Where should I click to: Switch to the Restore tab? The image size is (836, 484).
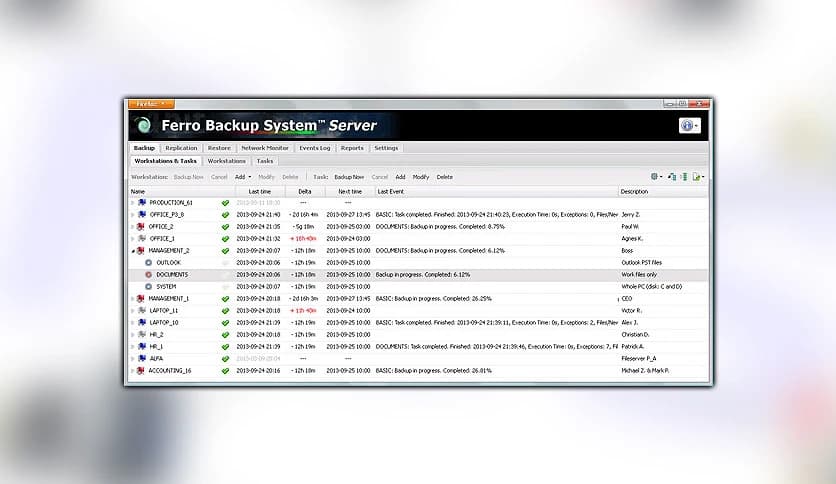[x=219, y=148]
